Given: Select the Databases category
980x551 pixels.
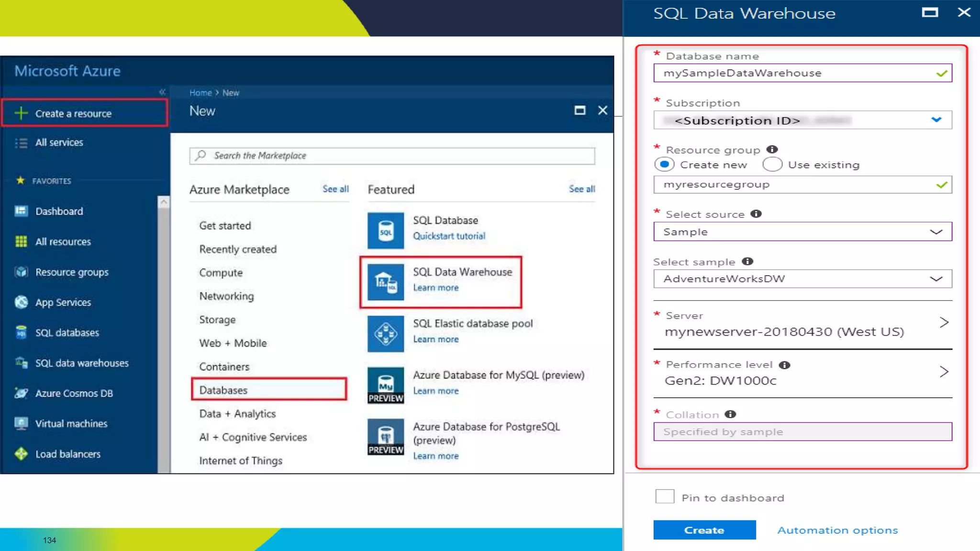Looking at the screenshot, I should point(269,390).
